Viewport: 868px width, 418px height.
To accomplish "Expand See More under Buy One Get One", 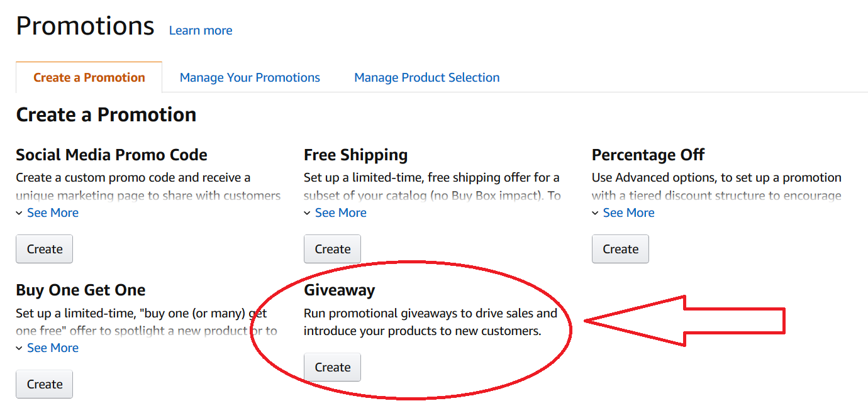I will [x=53, y=348].
